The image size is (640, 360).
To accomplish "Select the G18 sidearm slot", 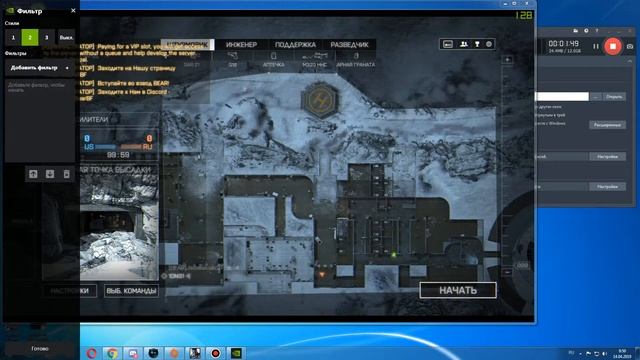I will pyautogui.click(x=233, y=60).
